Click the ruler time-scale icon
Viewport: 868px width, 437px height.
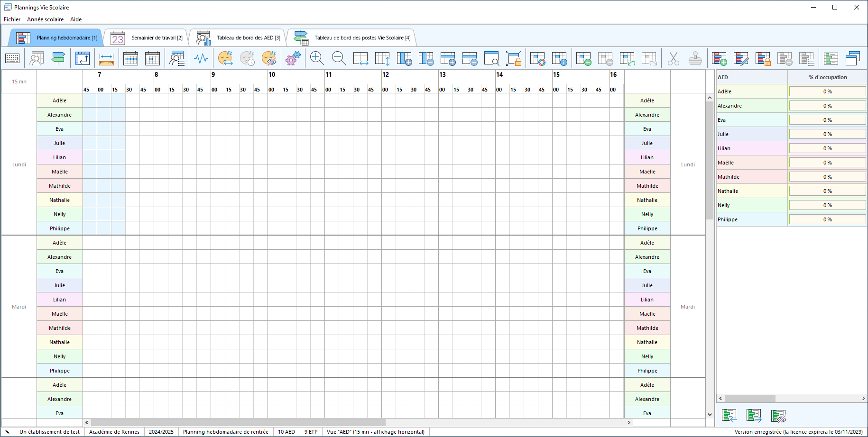[x=106, y=58]
